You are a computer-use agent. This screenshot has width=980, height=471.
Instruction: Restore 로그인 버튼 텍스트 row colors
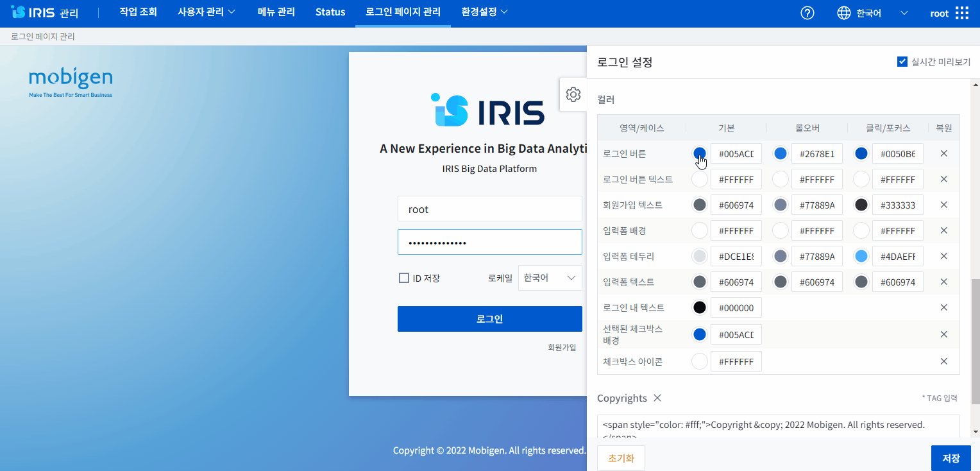click(943, 179)
